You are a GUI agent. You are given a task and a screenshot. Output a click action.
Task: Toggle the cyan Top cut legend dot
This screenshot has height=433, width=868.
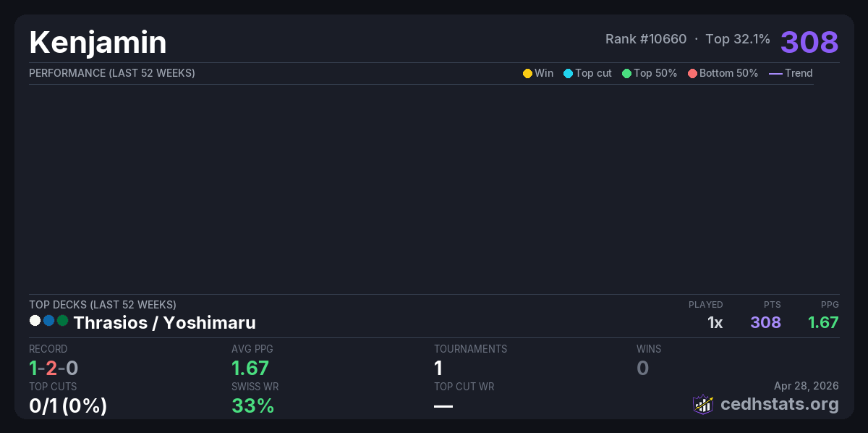568,73
